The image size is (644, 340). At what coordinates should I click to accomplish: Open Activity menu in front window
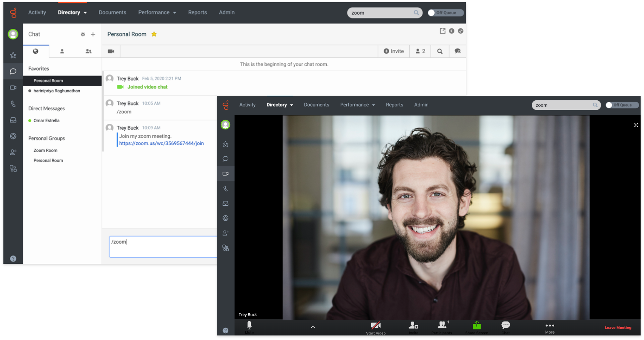click(x=247, y=105)
